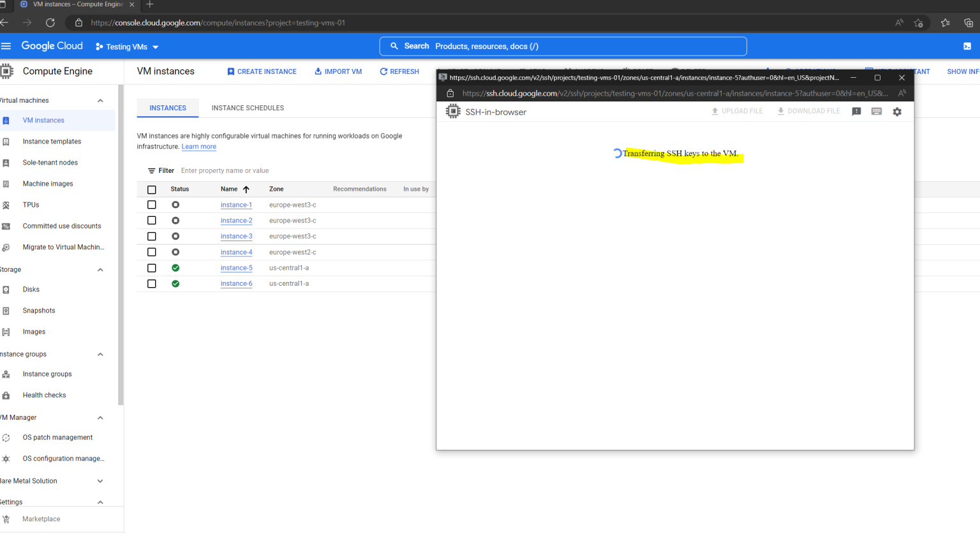Check the checkbox for instance-5

[151, 267]
